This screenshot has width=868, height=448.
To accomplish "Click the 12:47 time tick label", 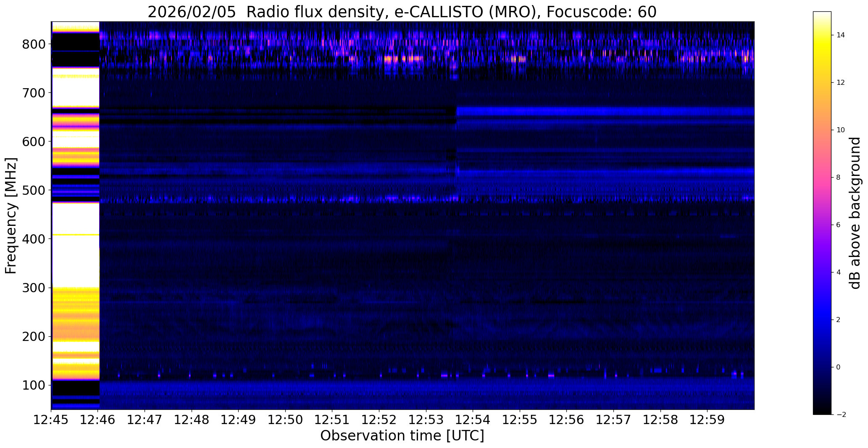I will [145, 420].
